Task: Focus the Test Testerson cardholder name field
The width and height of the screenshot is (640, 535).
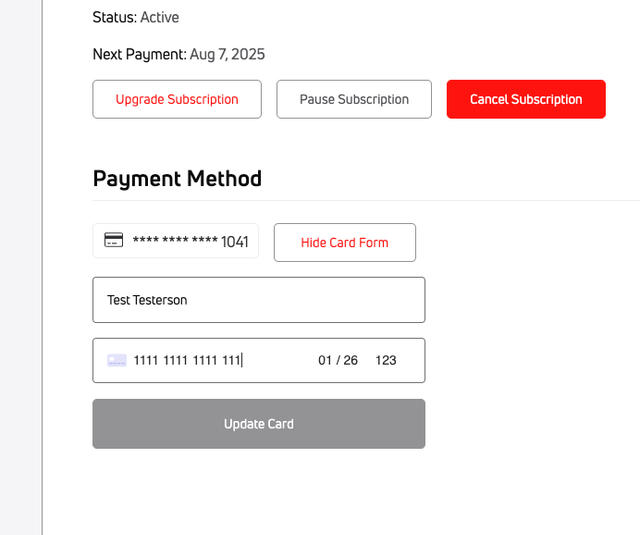Action: click(259, 300)
